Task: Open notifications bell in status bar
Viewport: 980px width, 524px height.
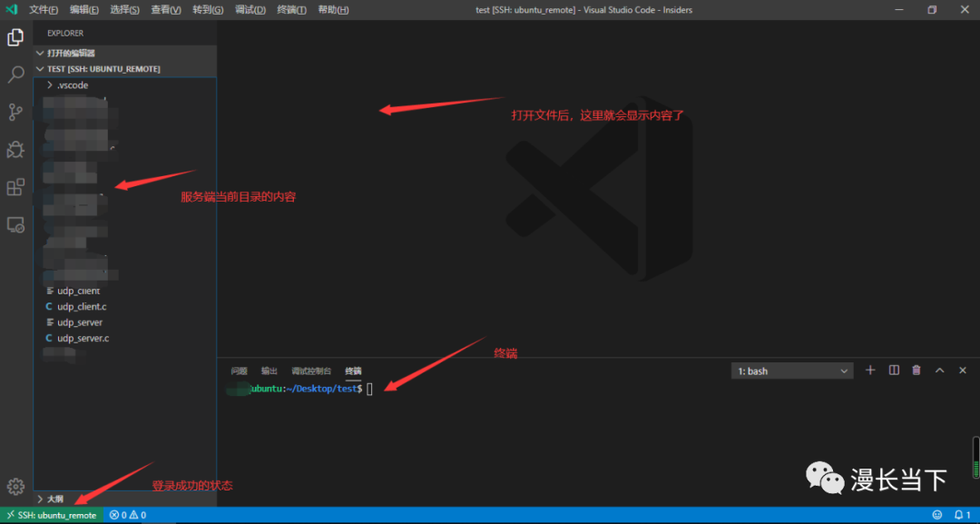Action: 961,515
